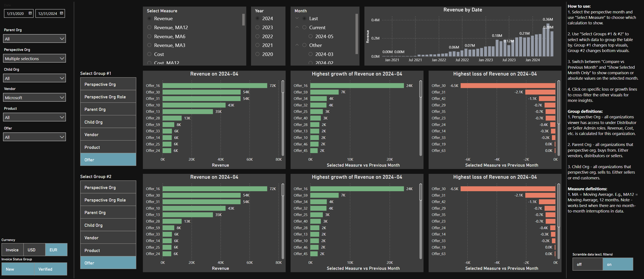Collapse the Other month group chevron
The image size is (644, 279).
297,45
